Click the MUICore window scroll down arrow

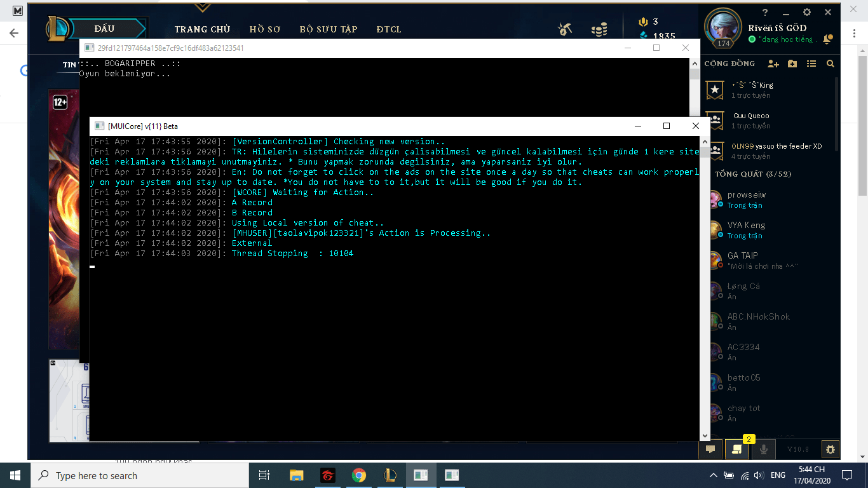pos(705,435)
